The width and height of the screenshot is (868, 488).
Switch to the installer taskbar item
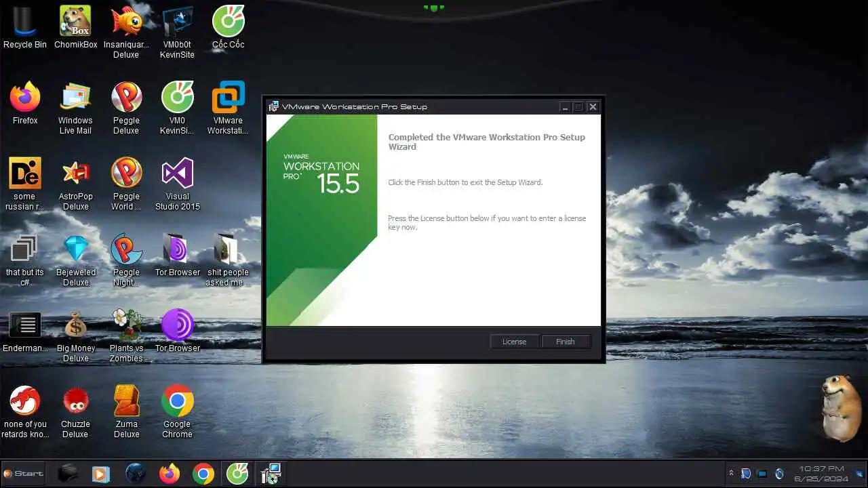271,474
